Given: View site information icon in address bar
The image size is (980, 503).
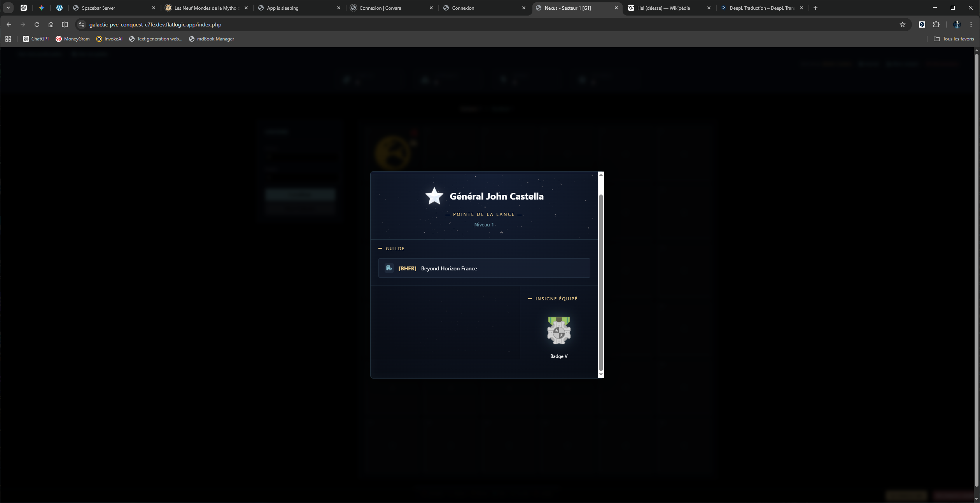Looking at the screenshot, I should click(x=82, y=25).
